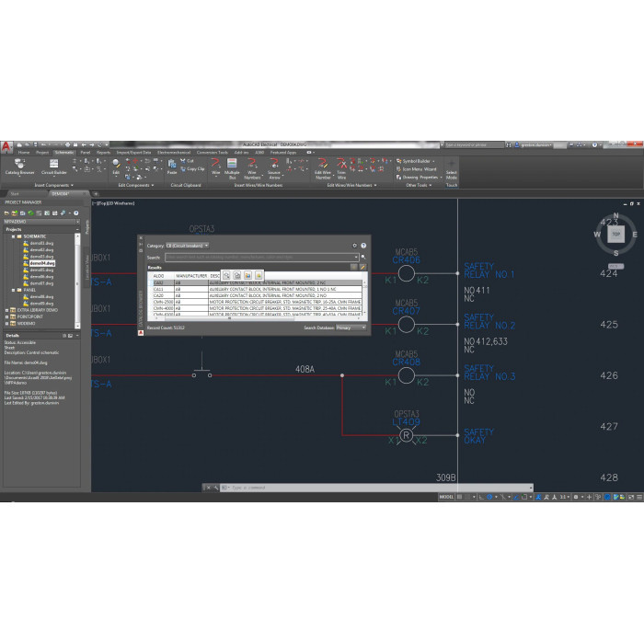Screen dimensions: 644x644
Task: Expand the EXTRA LIBRARY DEMO project
Action: pos(6,310)
